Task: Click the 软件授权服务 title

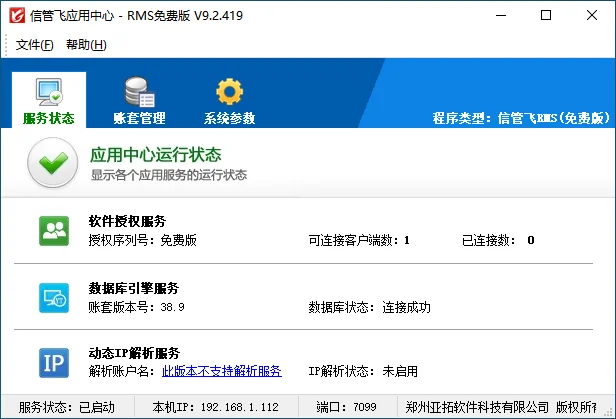Action: (x=127, y=221)
